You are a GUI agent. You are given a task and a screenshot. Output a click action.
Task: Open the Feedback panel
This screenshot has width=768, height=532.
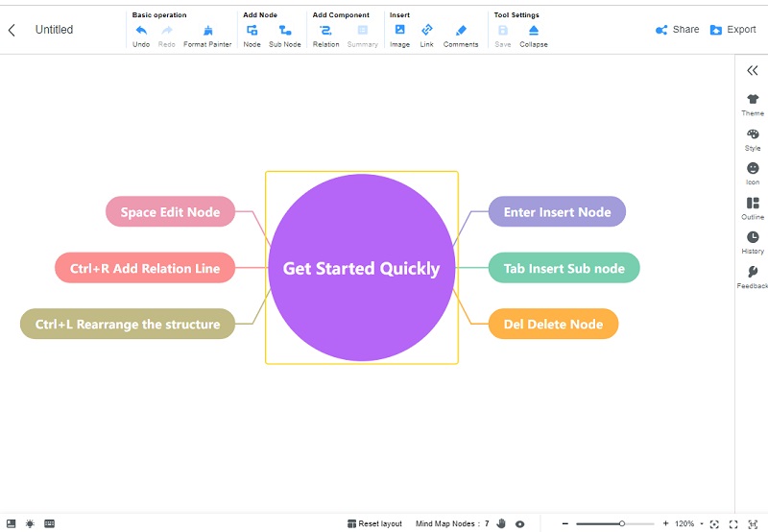753,278
